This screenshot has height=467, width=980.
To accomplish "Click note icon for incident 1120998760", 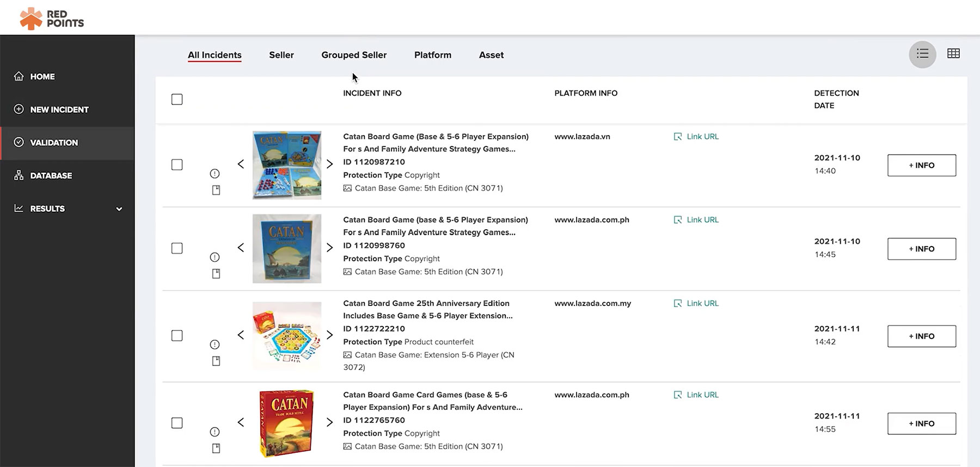I will (x=216, y=273).
